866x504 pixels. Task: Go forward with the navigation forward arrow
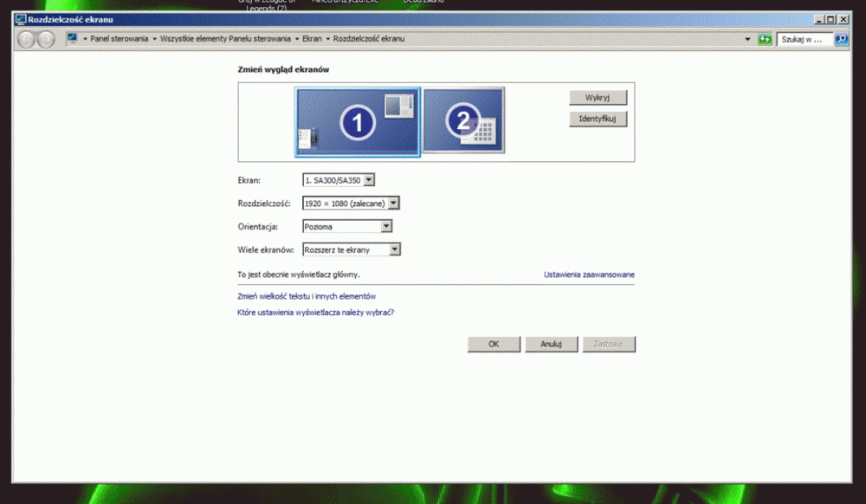click(46, 39)
